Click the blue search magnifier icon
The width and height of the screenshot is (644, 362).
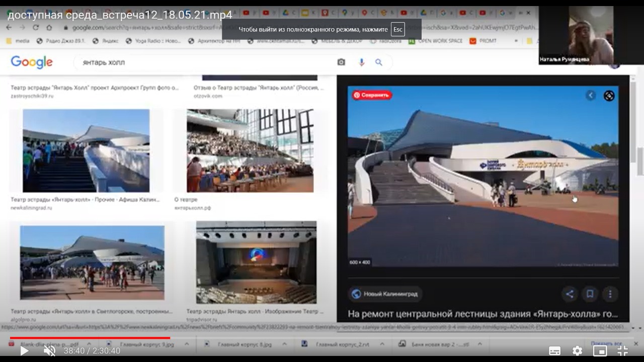pyautogui.click(x=378, y=62)
